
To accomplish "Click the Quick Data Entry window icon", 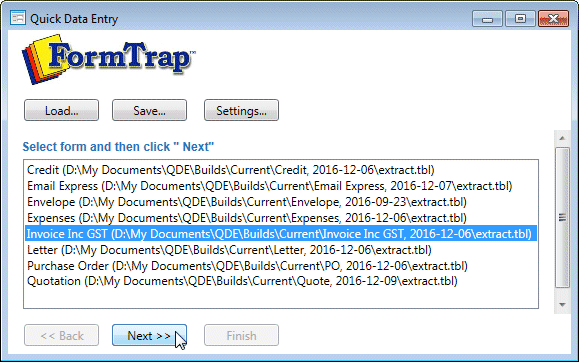I will pyautogui.click(x=18, y=18).
